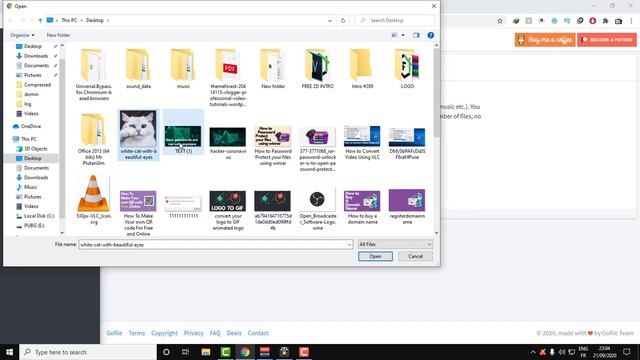Toggle the preview pane icon
This screenshot has width=640, height=360.
(x=416, y=35)
